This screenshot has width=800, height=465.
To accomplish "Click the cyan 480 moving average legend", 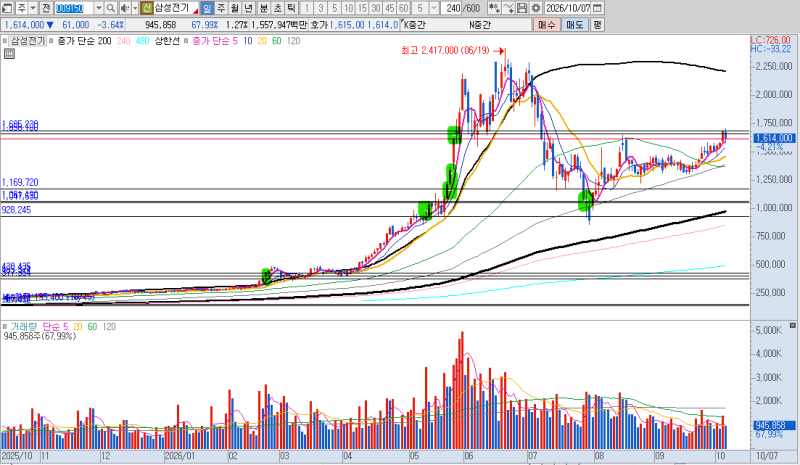I will coord(142,41).
